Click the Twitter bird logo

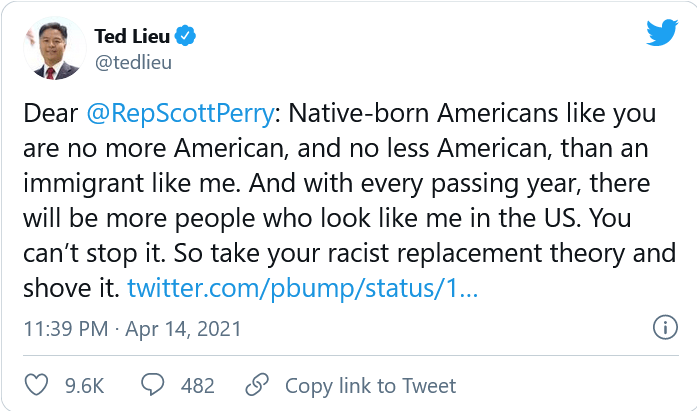pyautogui.click(x=661, y=34)
